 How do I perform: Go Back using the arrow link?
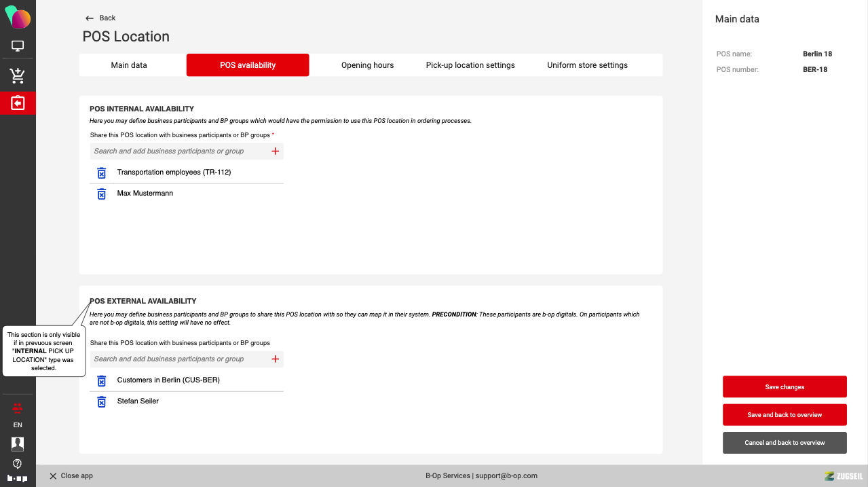pos(100,18)
